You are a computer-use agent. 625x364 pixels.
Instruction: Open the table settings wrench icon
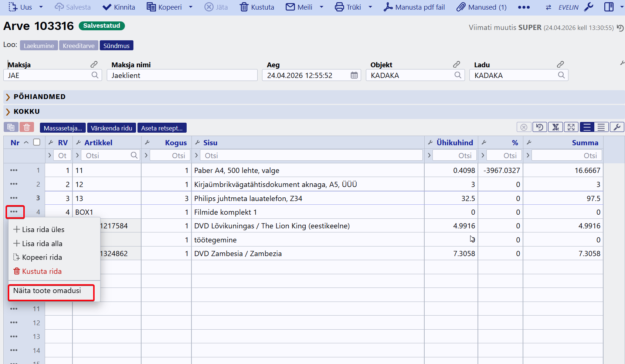[x=617, y=127]
